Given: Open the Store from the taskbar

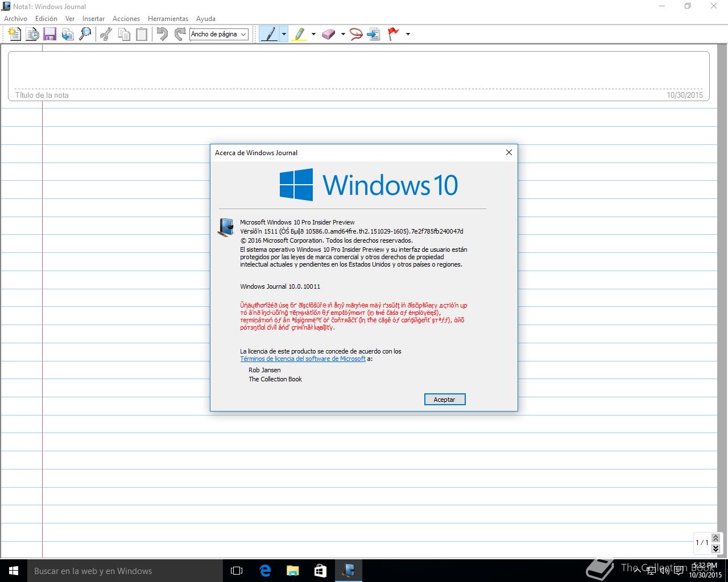Looking at the screenshot, I should [x=321, y=571].
